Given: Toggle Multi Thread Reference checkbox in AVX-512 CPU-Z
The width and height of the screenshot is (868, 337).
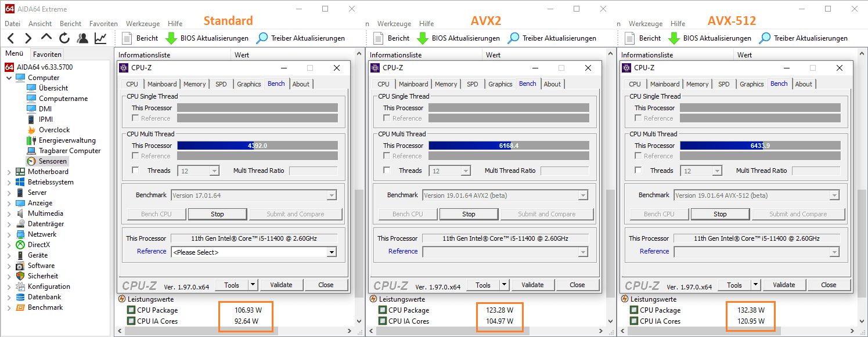Looking at the screenshot, I should 638,156.
